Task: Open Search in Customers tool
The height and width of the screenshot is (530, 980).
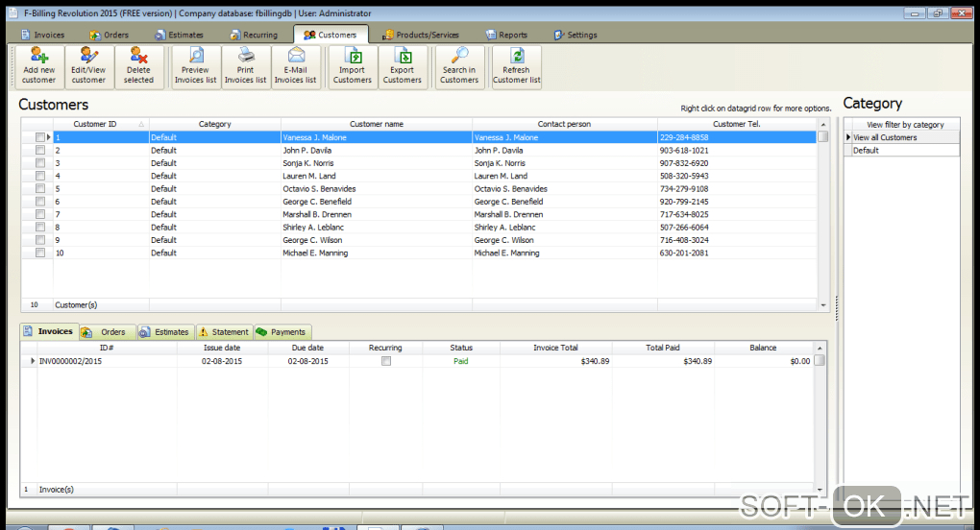Action: 459,67
